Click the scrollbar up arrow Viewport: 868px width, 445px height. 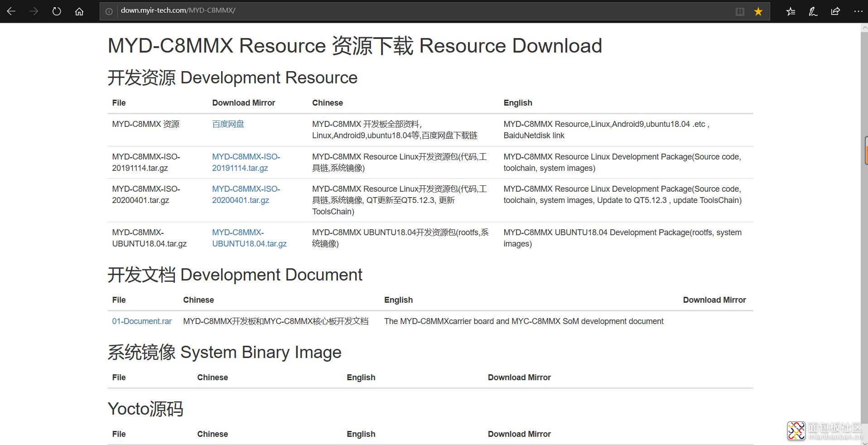(864, 28)
